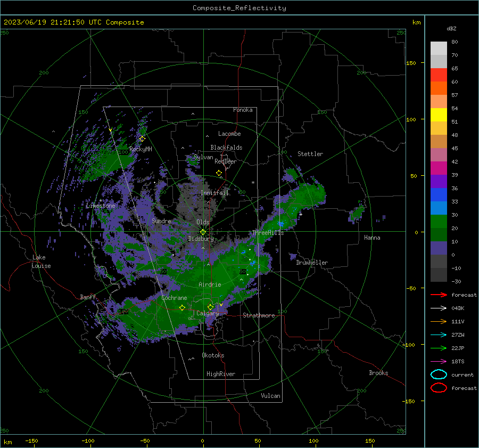Click the 27ZW legend label

click(x=458, y=335)
